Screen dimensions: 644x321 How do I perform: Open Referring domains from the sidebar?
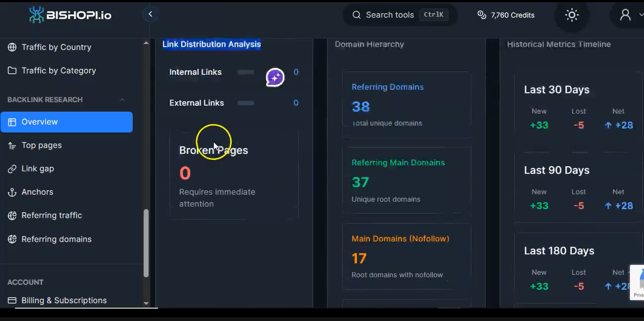(x=57, y=239)
